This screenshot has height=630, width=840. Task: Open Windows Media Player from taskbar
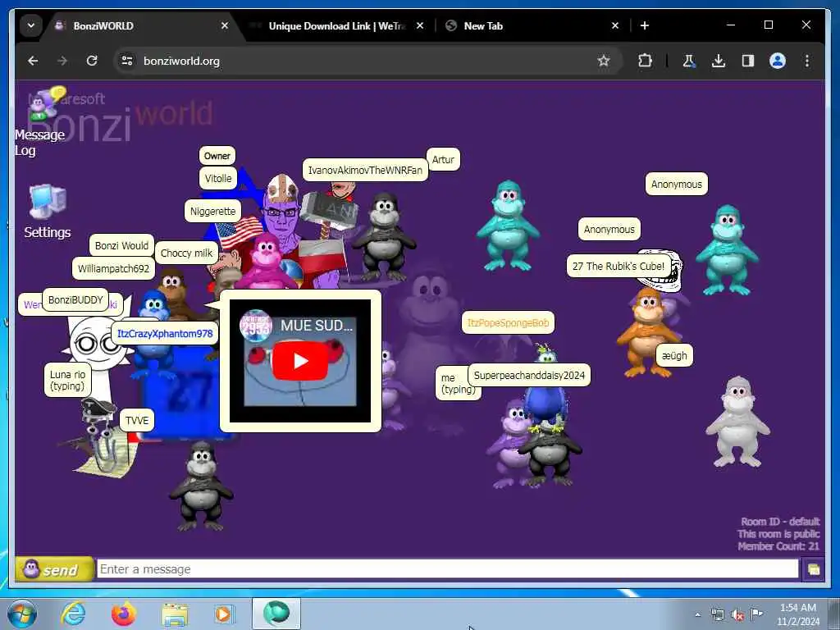click(223, 614)
